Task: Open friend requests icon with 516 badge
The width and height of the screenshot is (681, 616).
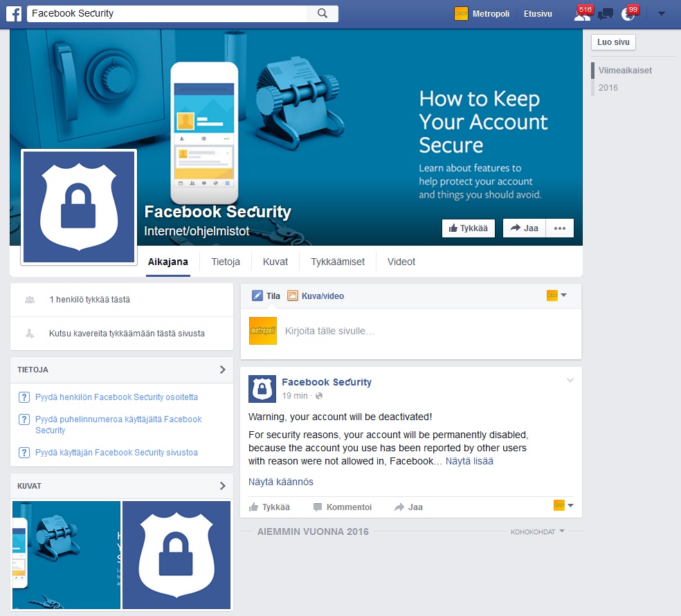Action: 583,14
